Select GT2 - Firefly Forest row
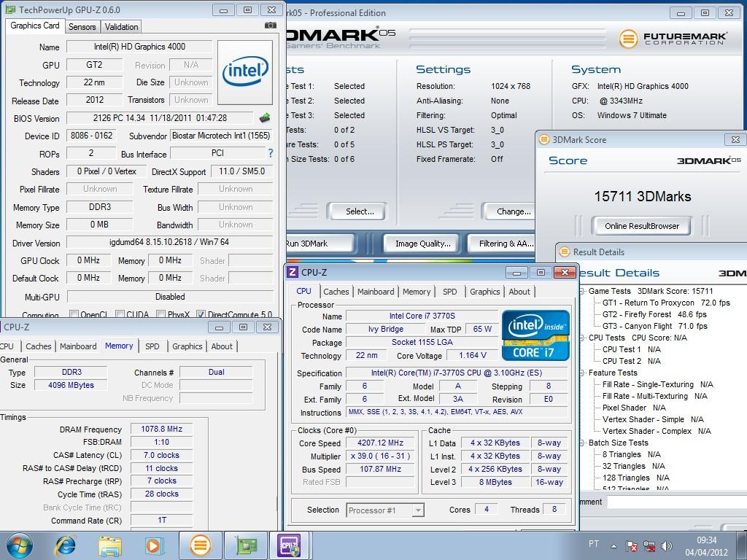 pyautogui.click(x=654, y=314)
